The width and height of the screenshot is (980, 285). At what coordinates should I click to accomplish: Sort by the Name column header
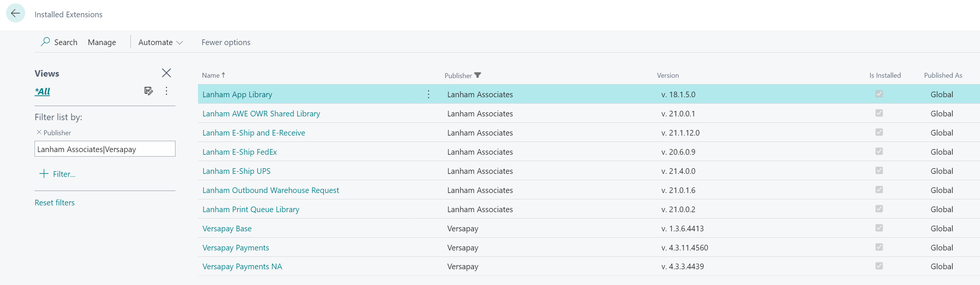[211, 75]
